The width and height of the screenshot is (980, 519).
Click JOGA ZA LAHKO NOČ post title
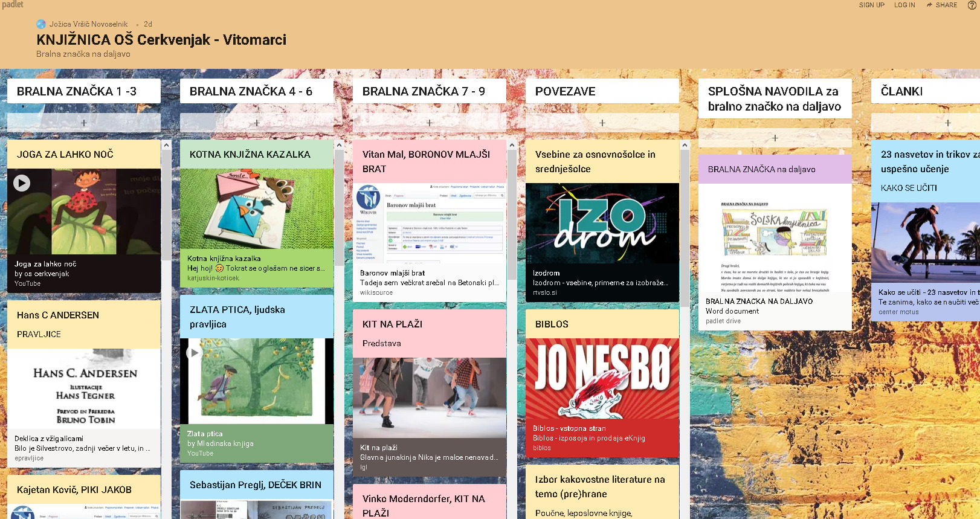tap(65, 154)
